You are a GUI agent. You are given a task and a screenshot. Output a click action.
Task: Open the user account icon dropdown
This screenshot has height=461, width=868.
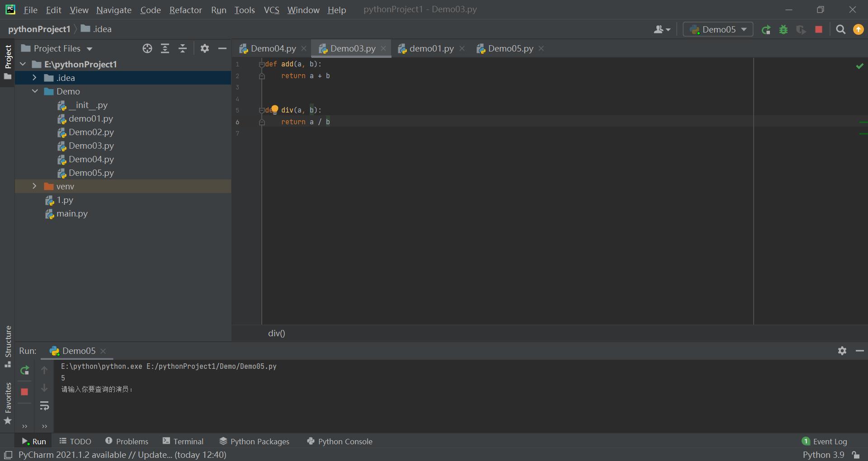(x=662, y=29)
